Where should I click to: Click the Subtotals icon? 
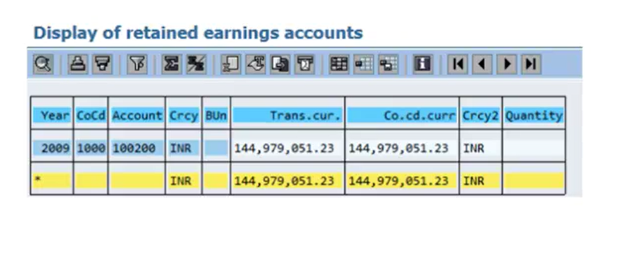tap(196, 64)
